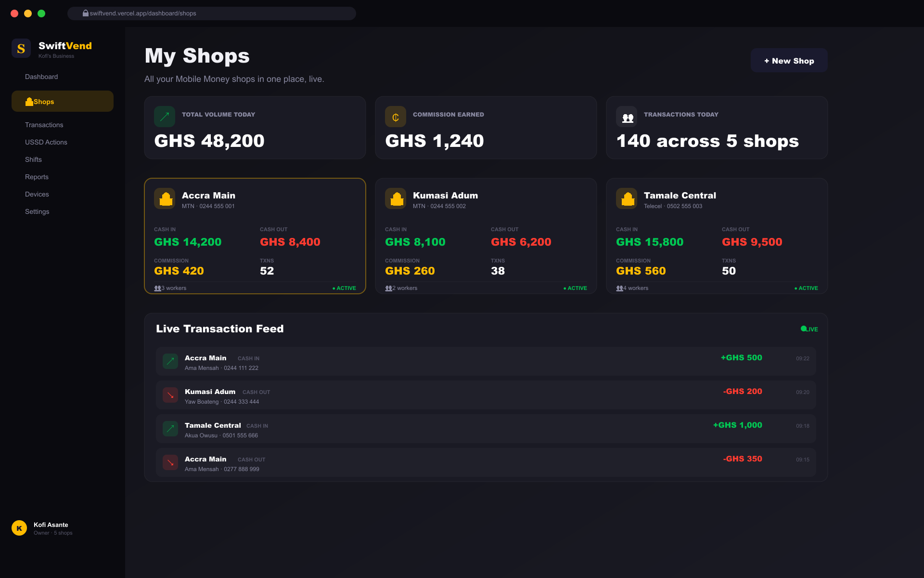Click the workers icon on Kumasi Adum card
Image resolution: width=924 pixels, height=578 pixels.
coord(388,288)
